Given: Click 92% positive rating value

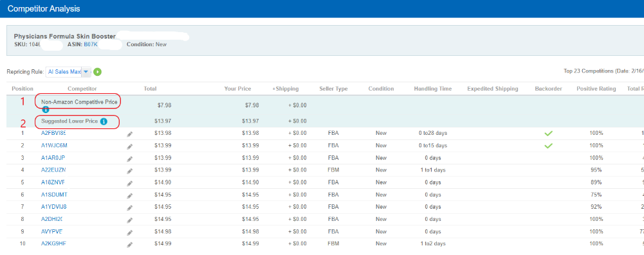Looking at the screenshot, I should coord(596,207).
